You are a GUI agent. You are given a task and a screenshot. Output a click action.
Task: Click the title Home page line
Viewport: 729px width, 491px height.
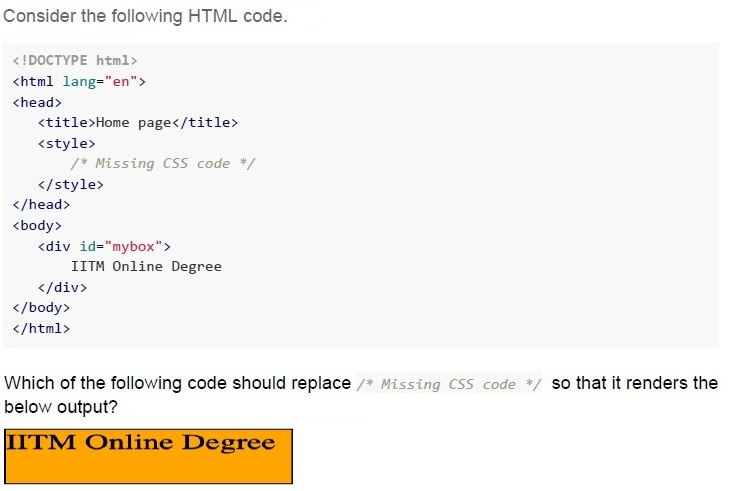(x=138, y=123)
